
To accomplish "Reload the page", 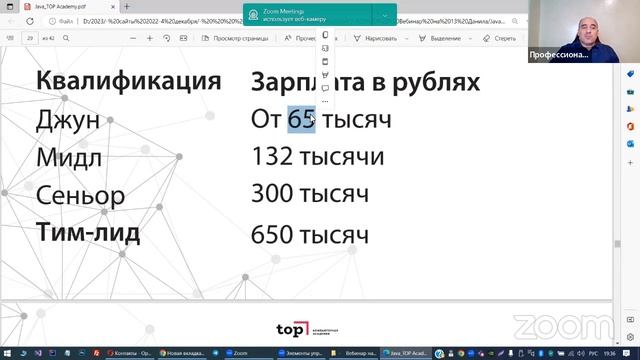I will [30, 21].
